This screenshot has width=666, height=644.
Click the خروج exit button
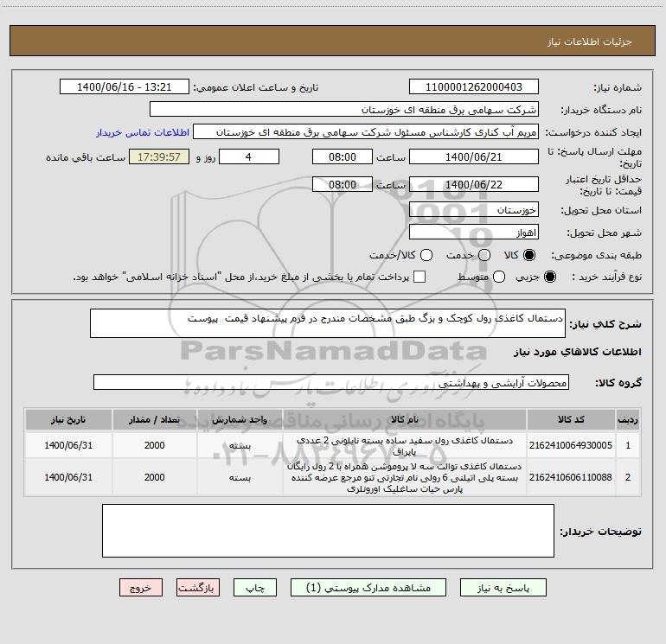[141, 588]
